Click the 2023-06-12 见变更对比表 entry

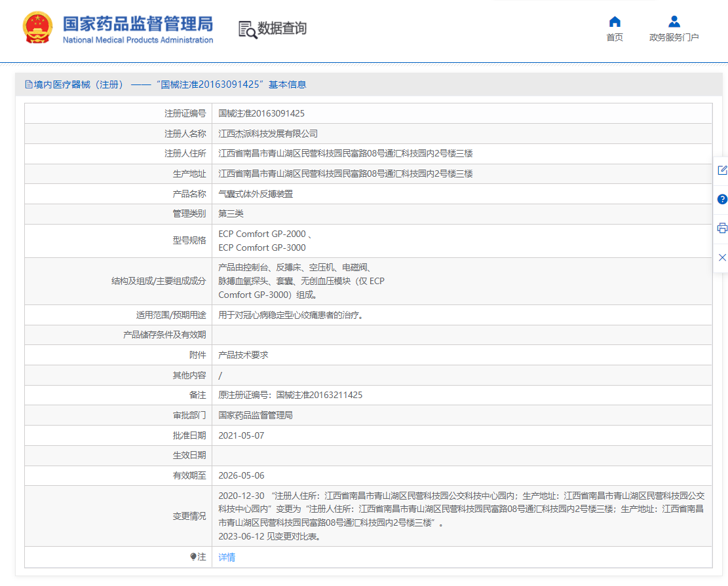[269, 537]
